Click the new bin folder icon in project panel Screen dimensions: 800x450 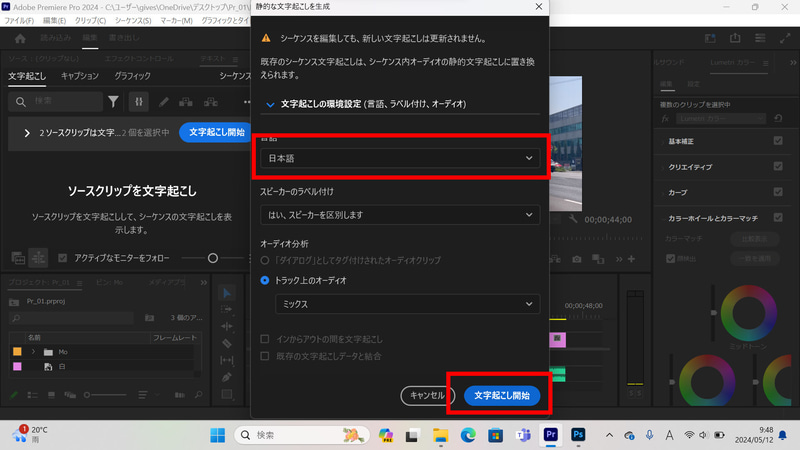149,318
